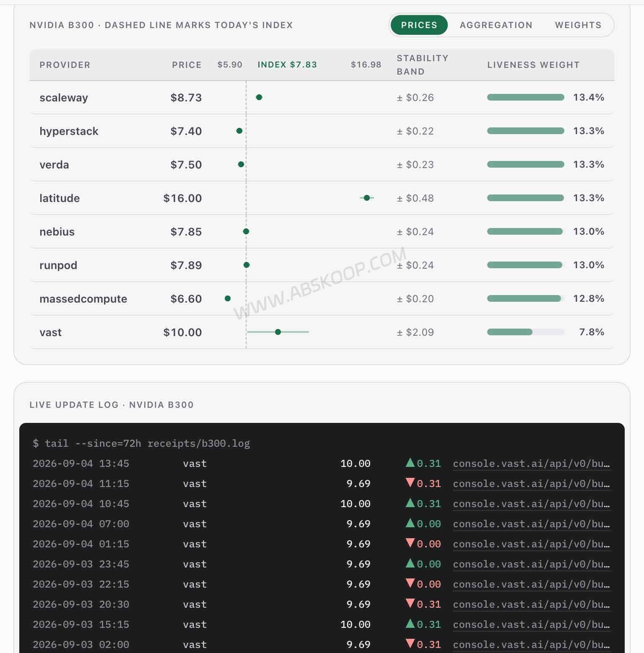
Task: Click the STABILITY BAND column header
Action: tap(422, 65)
